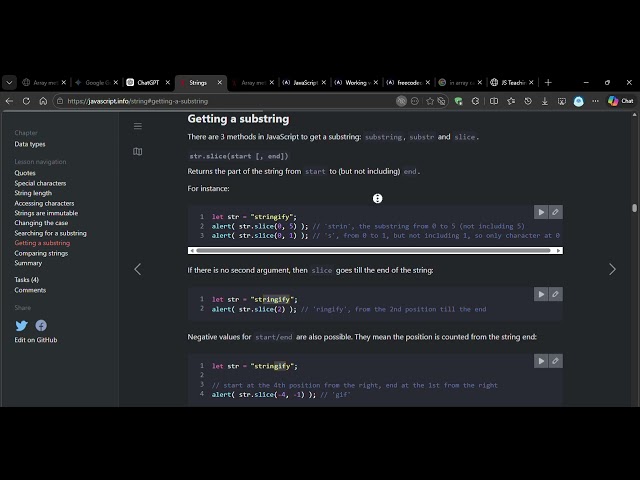
Task: Open browsing history
Action: point(528,101)
